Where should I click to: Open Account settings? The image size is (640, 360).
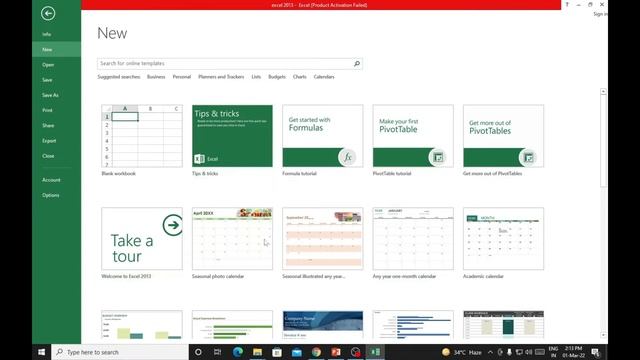51,180
